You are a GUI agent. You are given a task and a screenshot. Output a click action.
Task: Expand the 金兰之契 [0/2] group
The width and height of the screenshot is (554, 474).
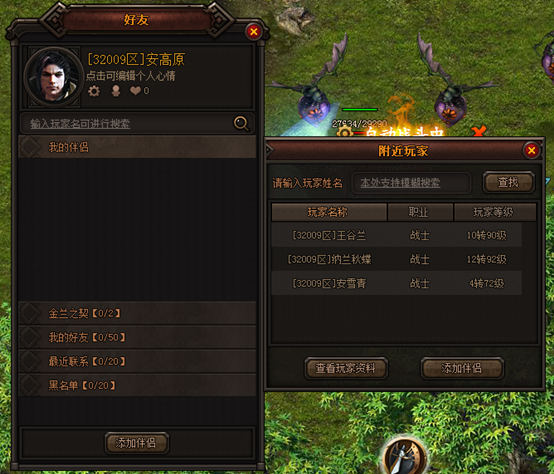(137, 313)
